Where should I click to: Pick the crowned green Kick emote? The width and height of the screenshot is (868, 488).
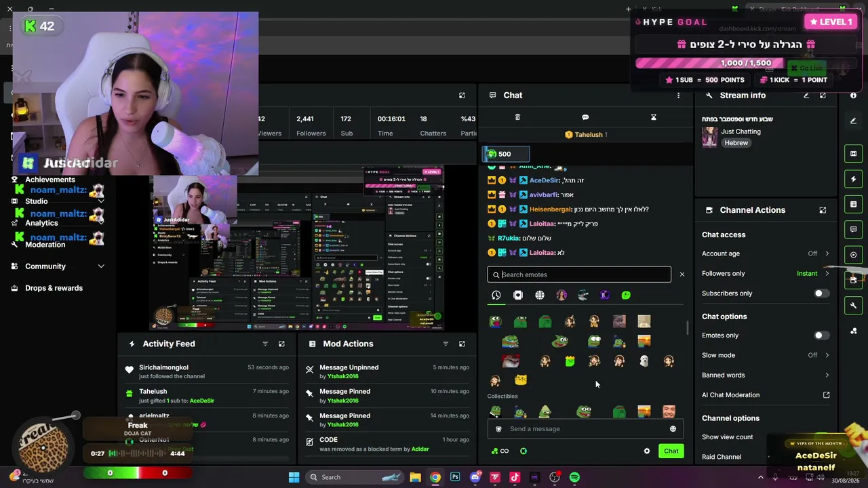(x=570, y=361)
